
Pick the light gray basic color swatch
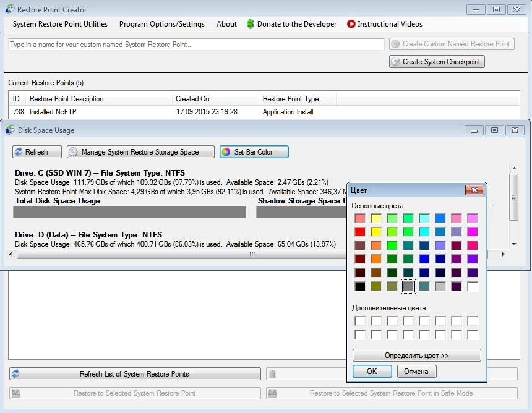coord(440,286)
